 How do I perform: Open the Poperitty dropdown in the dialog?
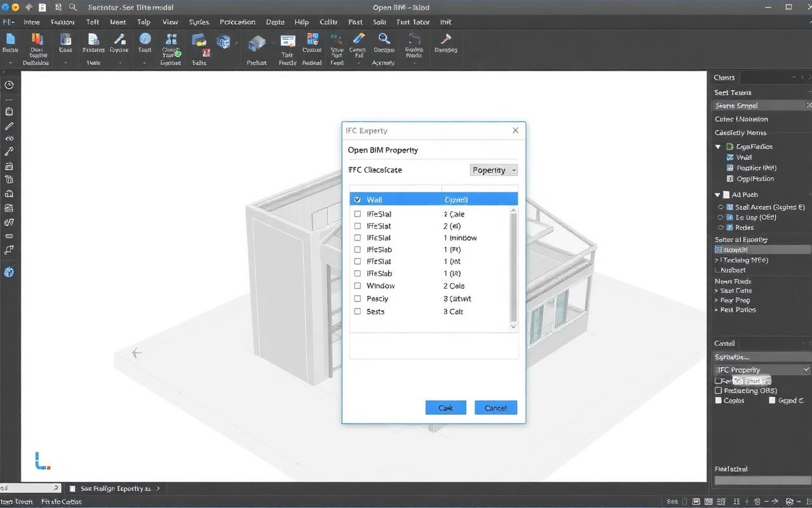click(494, 170)
